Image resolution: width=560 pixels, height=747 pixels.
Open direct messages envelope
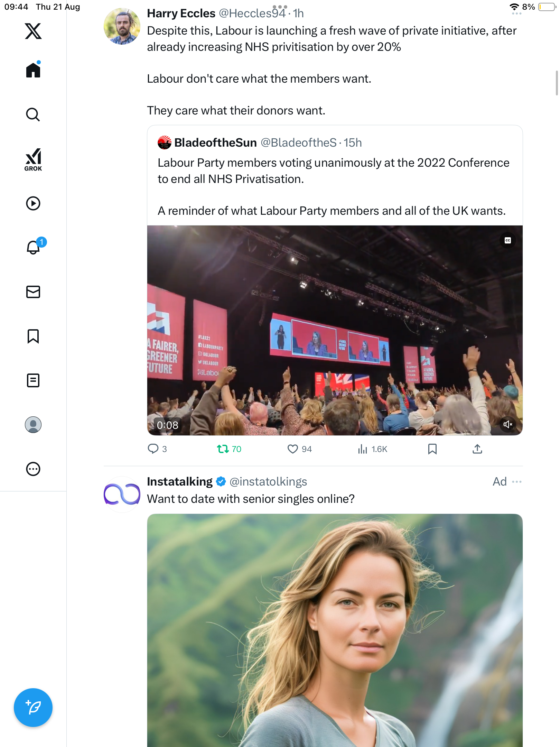[x=33, y=292]
